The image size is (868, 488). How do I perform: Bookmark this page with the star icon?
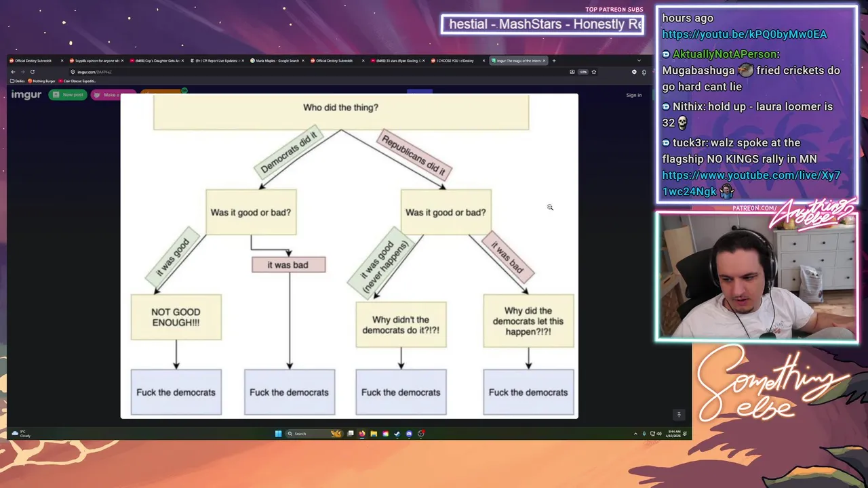593,72
